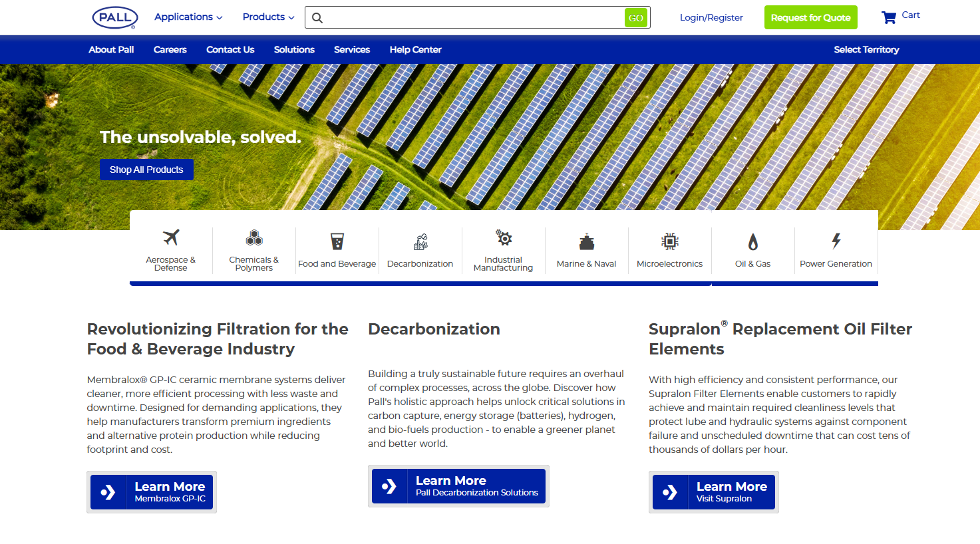This screenshot has height=544, width=980.
Task: Click the Pall logo
Action: (115, 17)
